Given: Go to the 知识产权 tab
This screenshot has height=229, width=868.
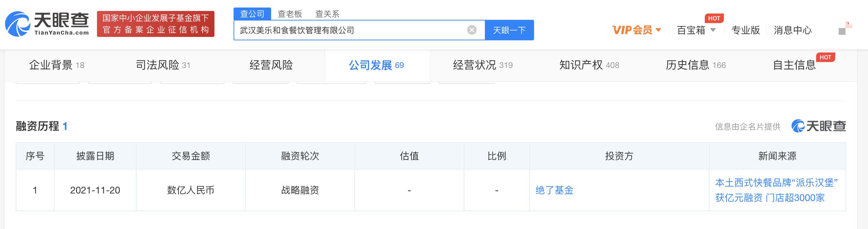Looking at the screenshot, I should [x=589, y=65].
